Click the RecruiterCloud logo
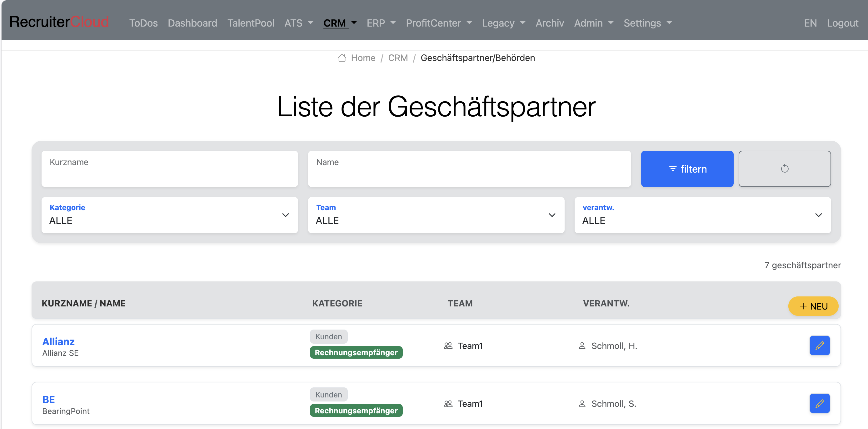Screen dimensions: 868x429 click(59, 22)
